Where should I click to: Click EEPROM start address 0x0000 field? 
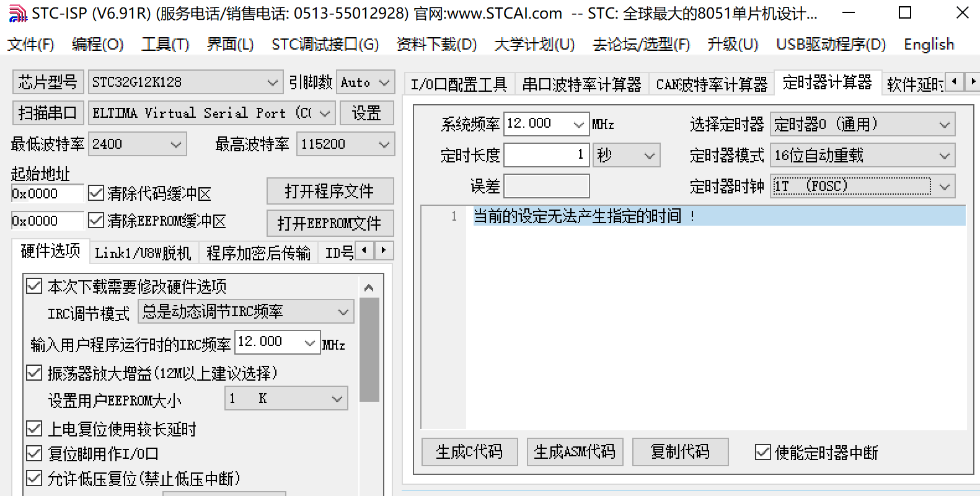[47, 221]
